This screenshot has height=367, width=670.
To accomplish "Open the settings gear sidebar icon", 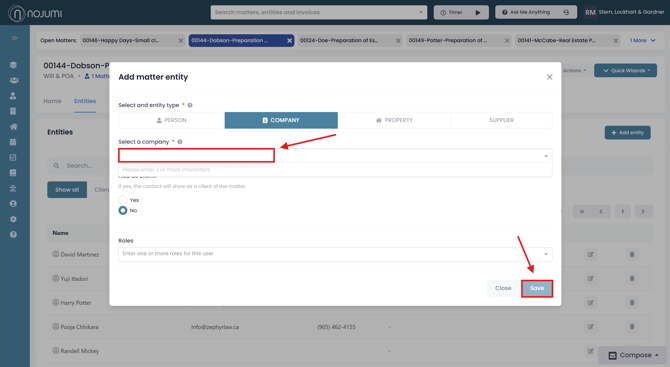I will (x=13, y=219).
